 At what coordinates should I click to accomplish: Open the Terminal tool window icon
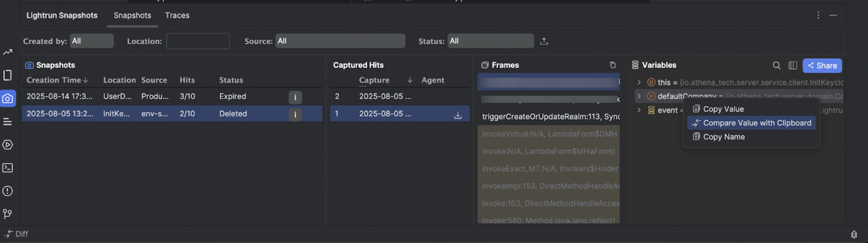tap(8, 168)
